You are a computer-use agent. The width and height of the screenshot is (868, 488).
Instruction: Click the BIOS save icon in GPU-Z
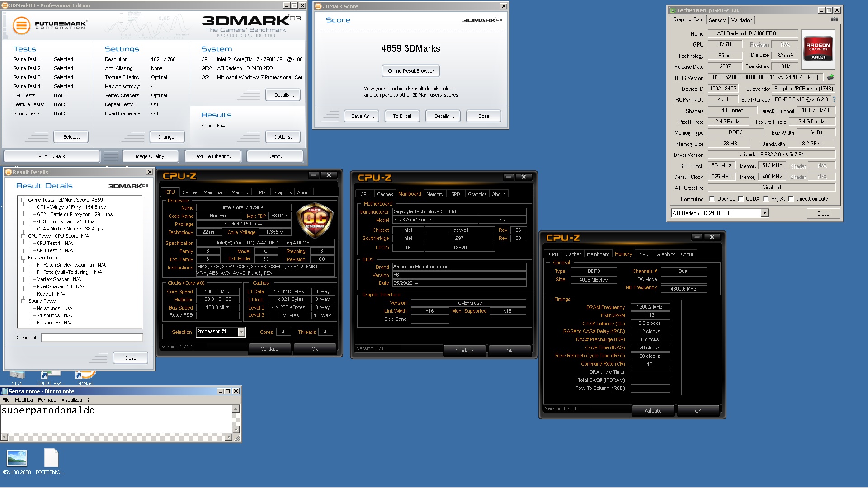coord(830,77)
